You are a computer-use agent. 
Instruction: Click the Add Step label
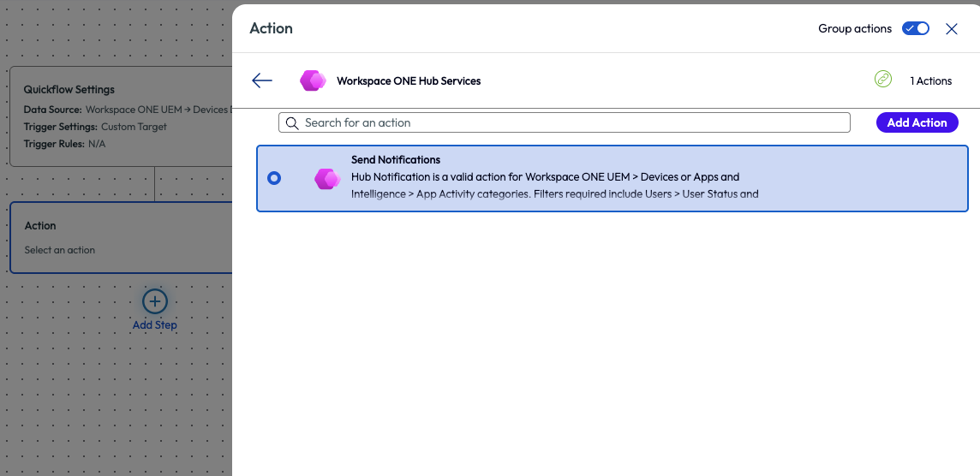click(155, 325)
